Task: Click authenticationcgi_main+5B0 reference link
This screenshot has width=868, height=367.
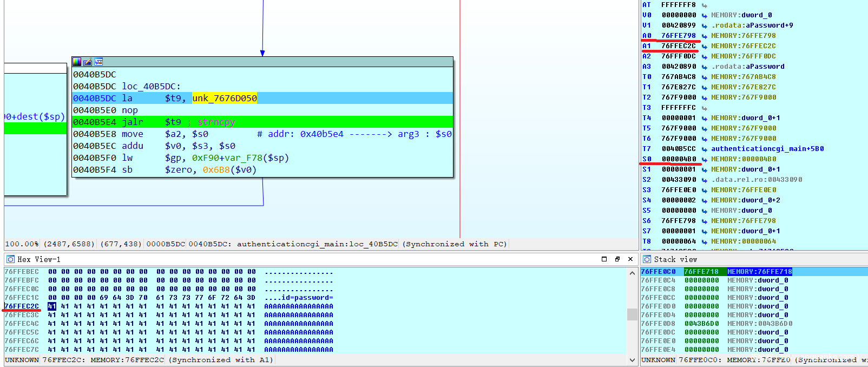Action: point(767,149)
